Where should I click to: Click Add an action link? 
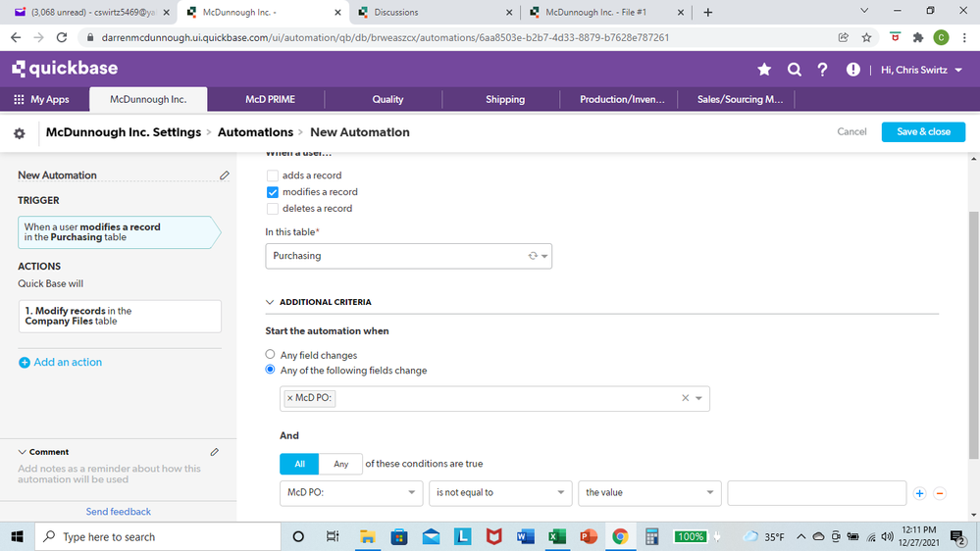pyautogui.click(x=60, y=363)
